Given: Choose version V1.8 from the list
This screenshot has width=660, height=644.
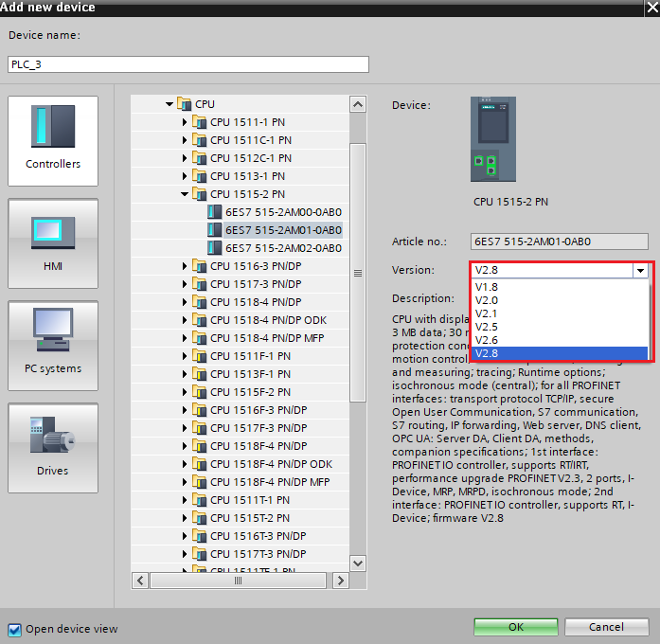Looking at the screenshot, I should (x=487, y=287).
